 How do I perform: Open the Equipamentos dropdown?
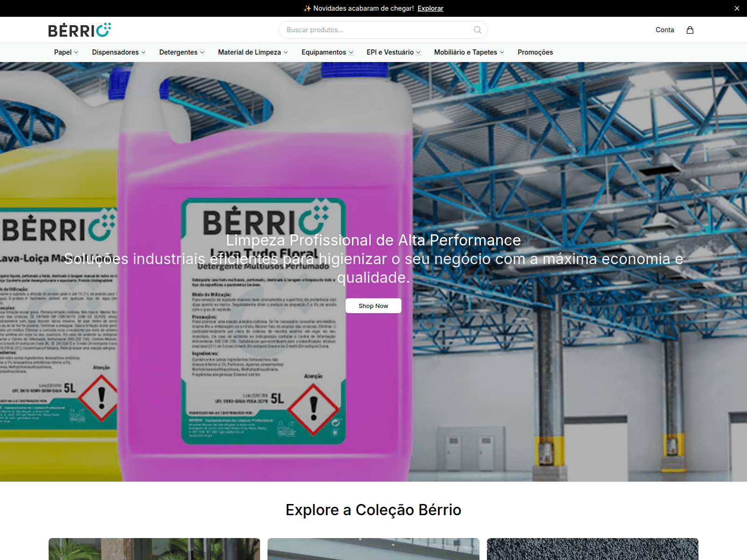tap(327, 52)
